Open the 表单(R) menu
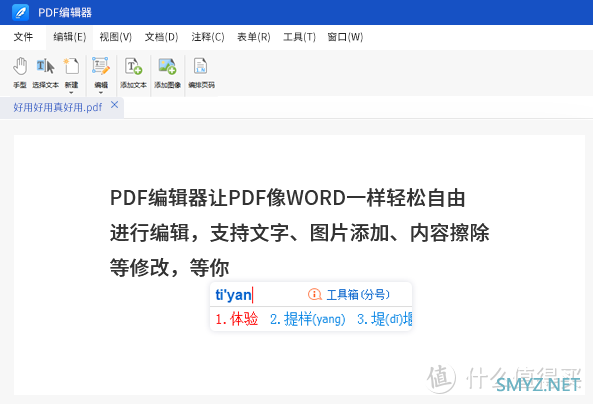593x404 pixels. pos(253,37)
